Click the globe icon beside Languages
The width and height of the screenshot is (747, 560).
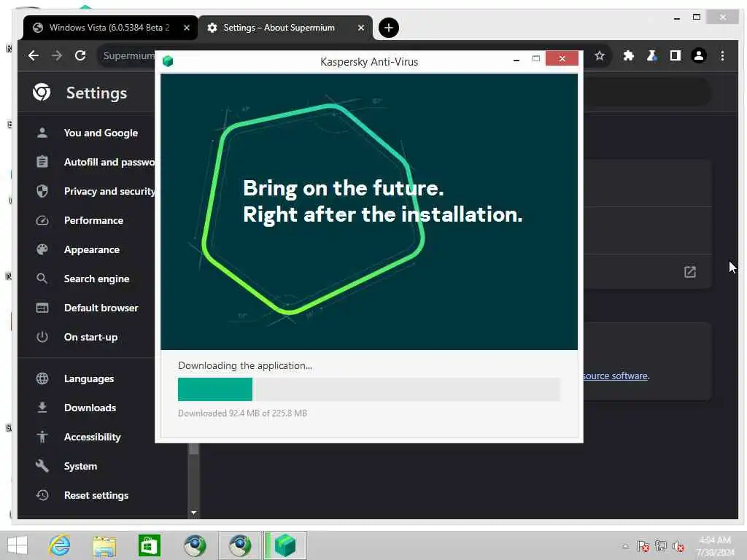[42, 378]
